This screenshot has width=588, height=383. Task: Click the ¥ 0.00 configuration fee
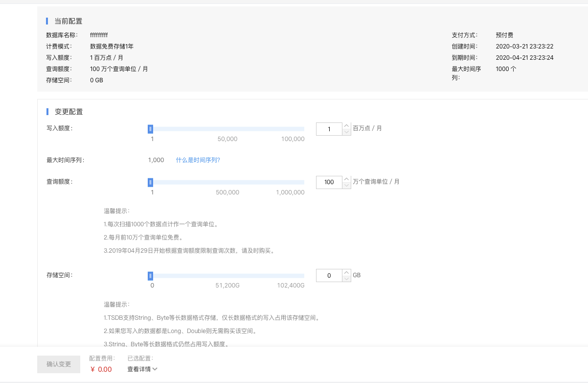tap(100, 369)
